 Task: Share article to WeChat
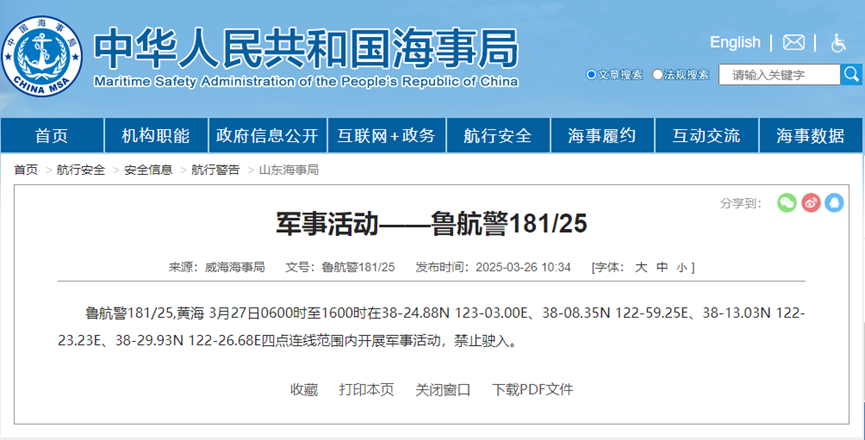pyautogui.click(x=787, y=203)
